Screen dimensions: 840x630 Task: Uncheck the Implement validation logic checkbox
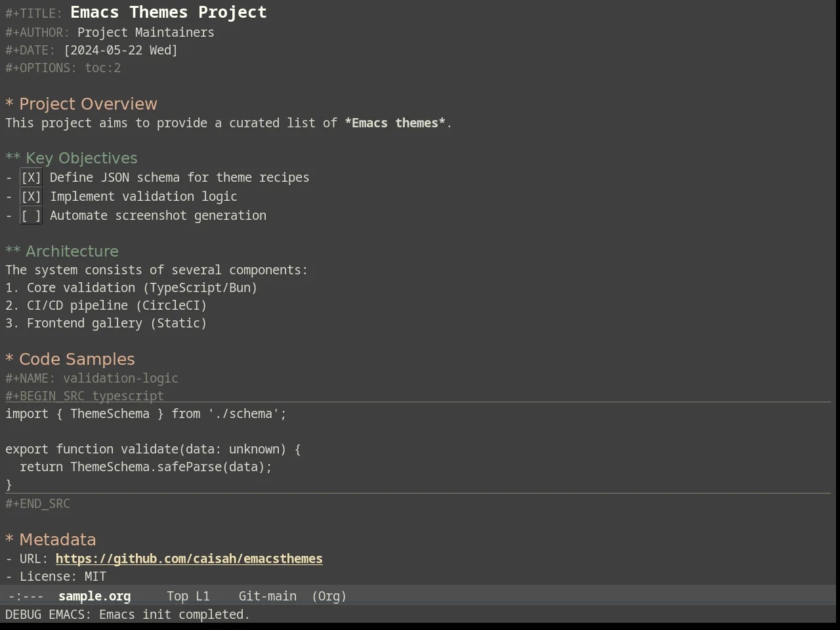point(31,196)
